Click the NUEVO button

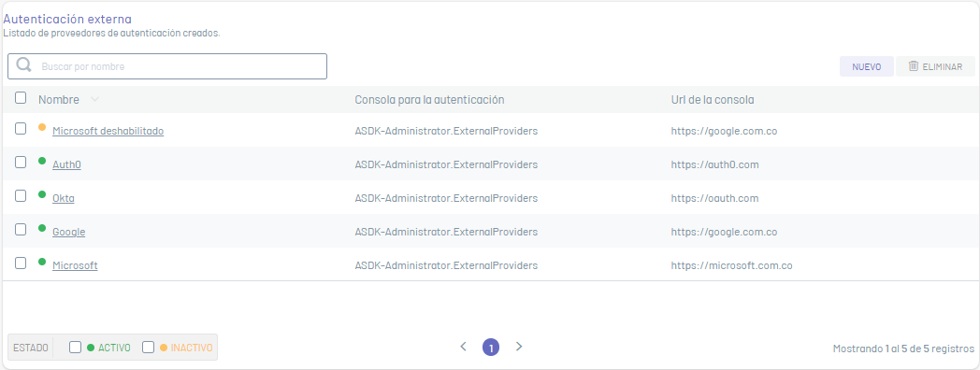(866, 66)
